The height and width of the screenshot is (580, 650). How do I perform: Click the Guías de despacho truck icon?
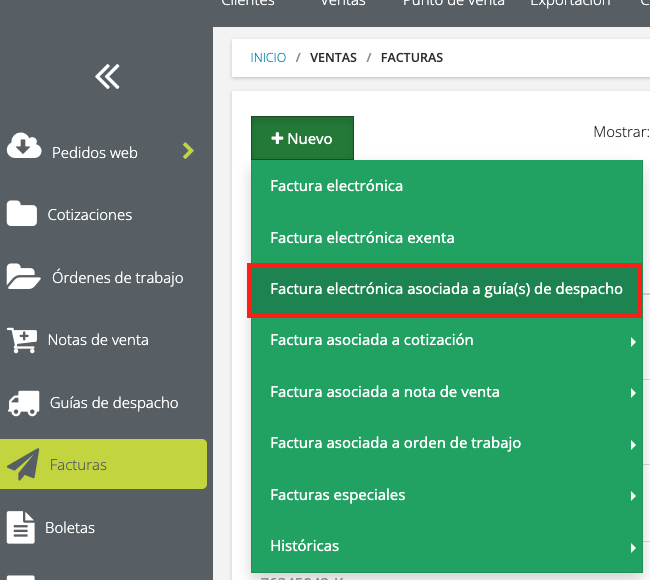(x=24, y=403)
